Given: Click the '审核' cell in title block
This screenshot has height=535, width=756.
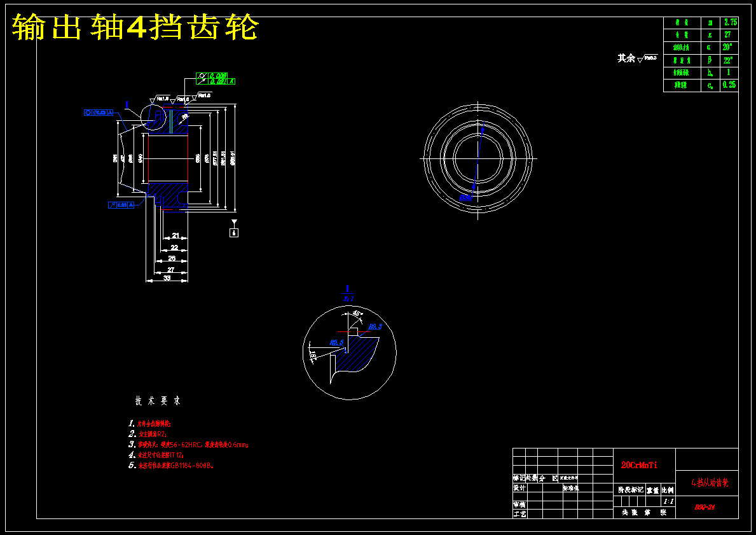Looking at the screenshot, I should (519, 504).
